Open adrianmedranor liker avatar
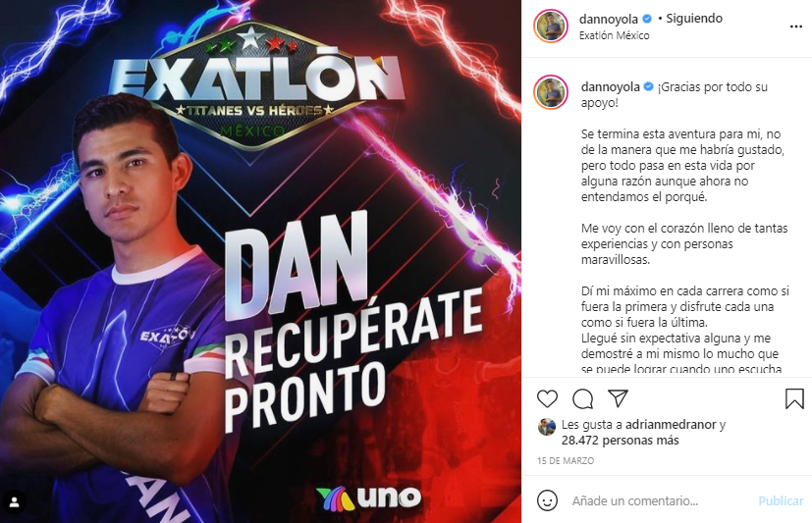The width and height of the screenshot is (812, 523). point(546,427)
